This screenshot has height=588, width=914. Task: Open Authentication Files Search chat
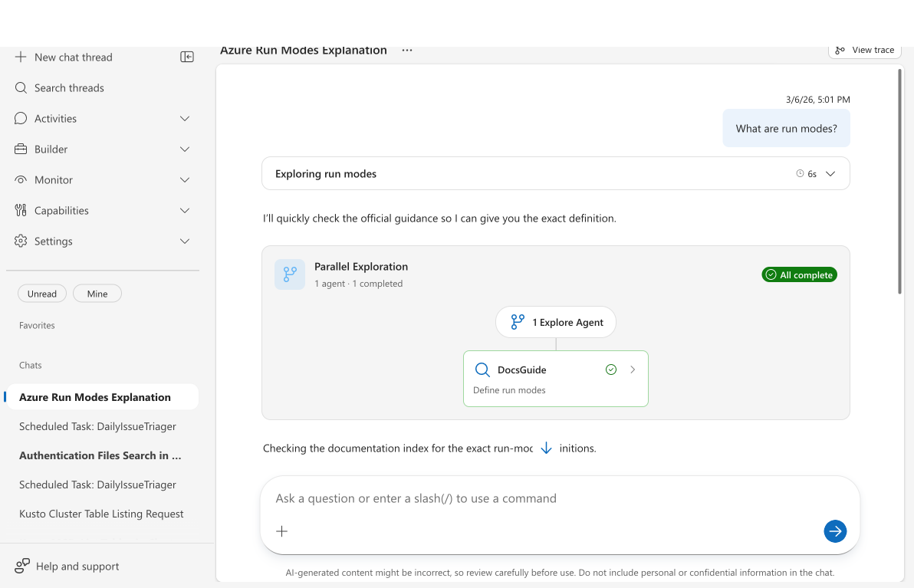tap(100, 455)
